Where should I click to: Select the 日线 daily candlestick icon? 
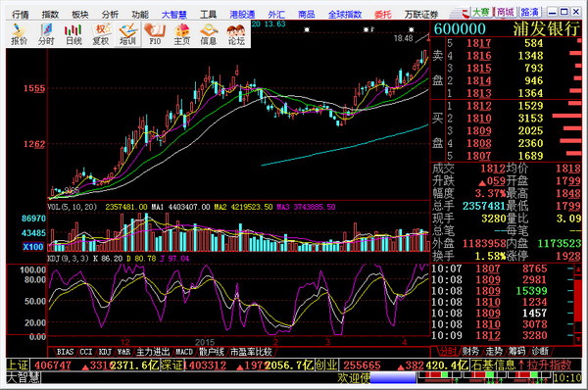pos(73,34)
